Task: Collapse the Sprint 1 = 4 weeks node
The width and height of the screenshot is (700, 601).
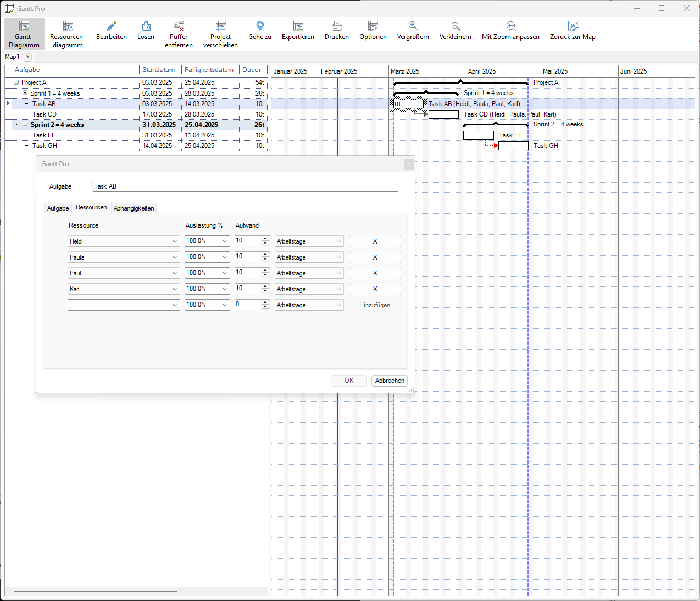Action: pyautogui.click(x=25, y=93)
